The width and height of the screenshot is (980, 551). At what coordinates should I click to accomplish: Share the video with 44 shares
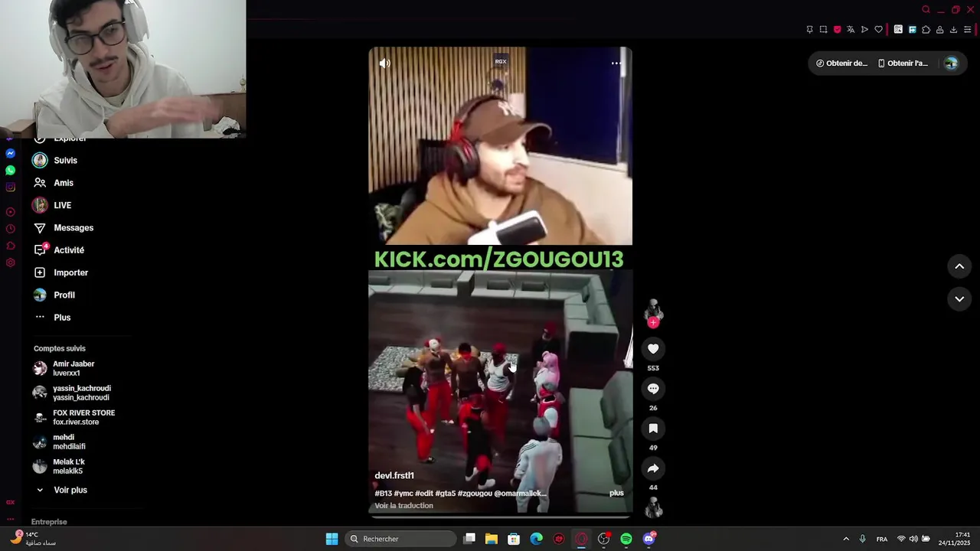653,468
